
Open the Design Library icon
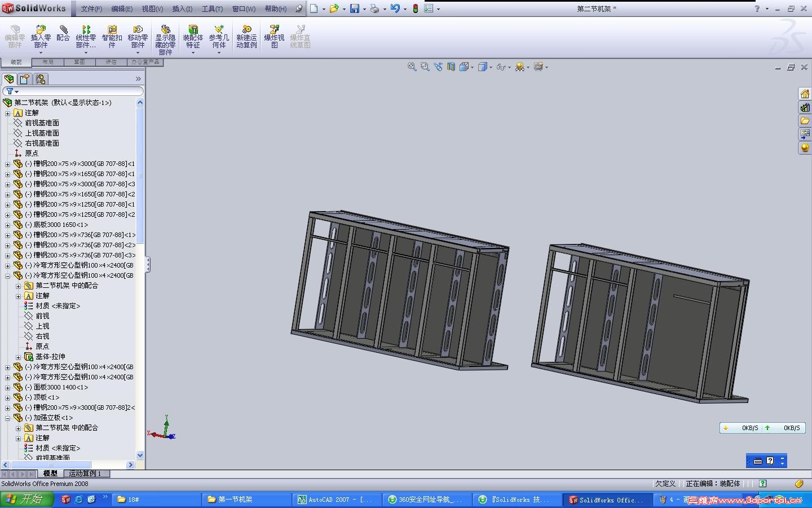tap(805, 107)
